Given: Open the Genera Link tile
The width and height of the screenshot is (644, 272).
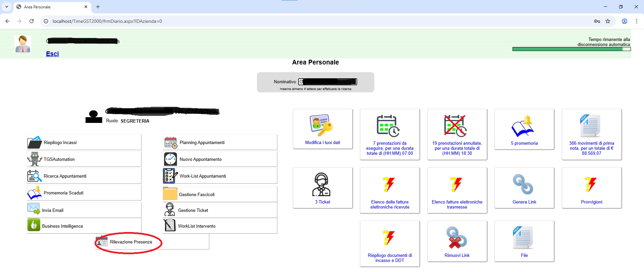Looking at the screenshot, I should point(524,188).
